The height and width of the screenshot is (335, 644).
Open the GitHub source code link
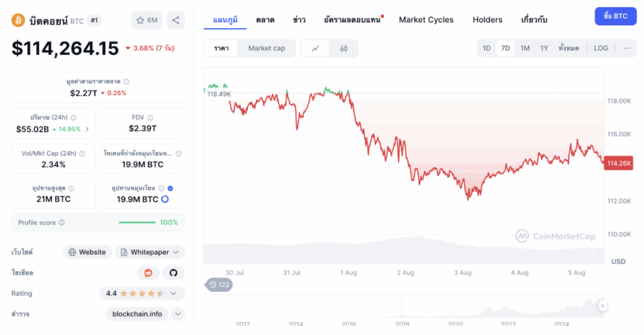point(174,273)
